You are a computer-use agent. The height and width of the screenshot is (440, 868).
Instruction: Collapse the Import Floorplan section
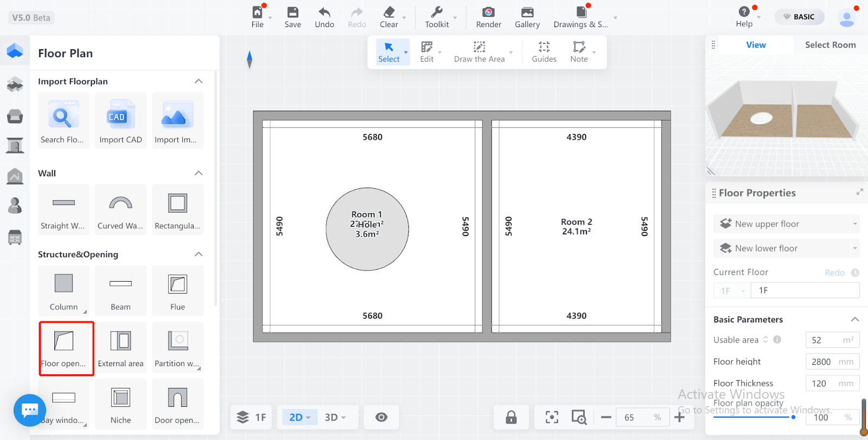pos(199,81)
